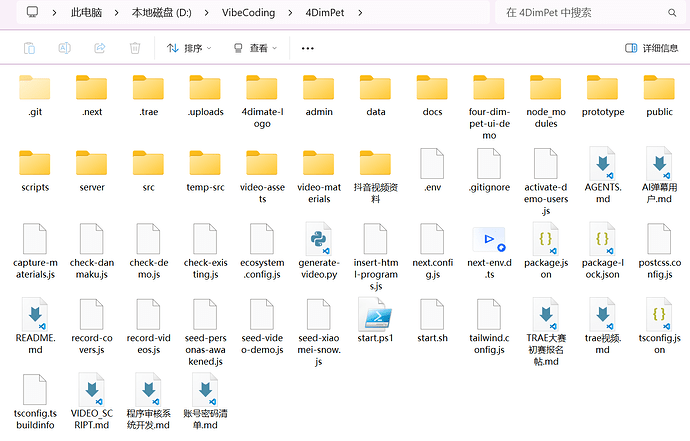Viewport: 690px width, 441px height.
Task: Click the Rename toolbar icon
Action: click(64, 48)
